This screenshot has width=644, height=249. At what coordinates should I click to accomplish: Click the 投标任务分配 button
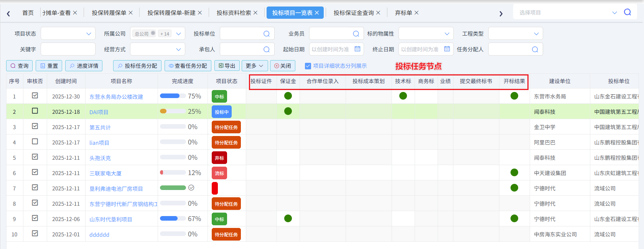137,66
